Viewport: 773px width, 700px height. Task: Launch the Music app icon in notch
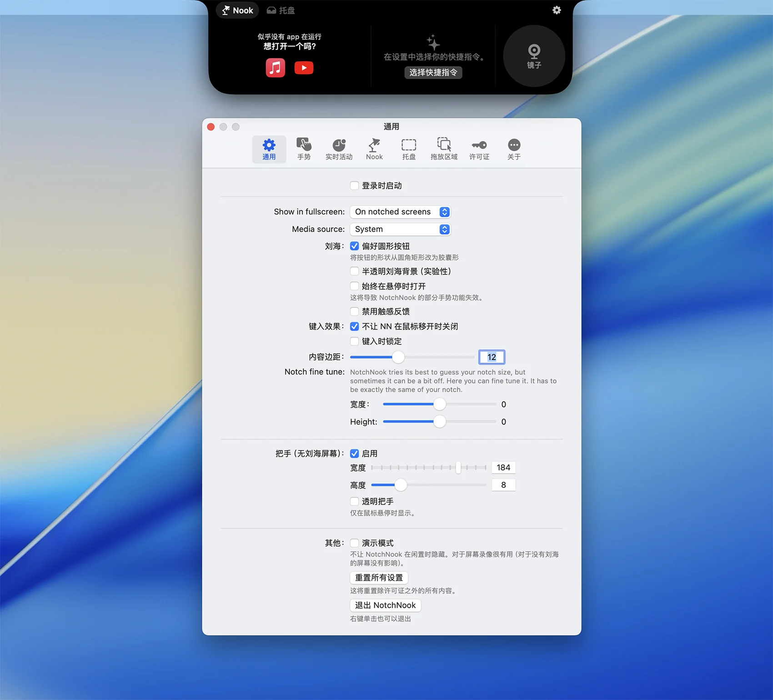[x=275, y=68]
